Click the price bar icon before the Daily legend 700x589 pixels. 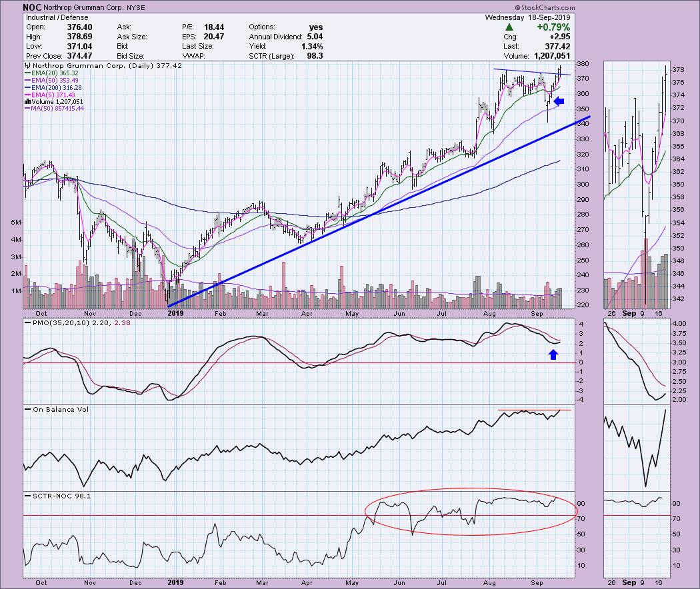pos(28,65)
